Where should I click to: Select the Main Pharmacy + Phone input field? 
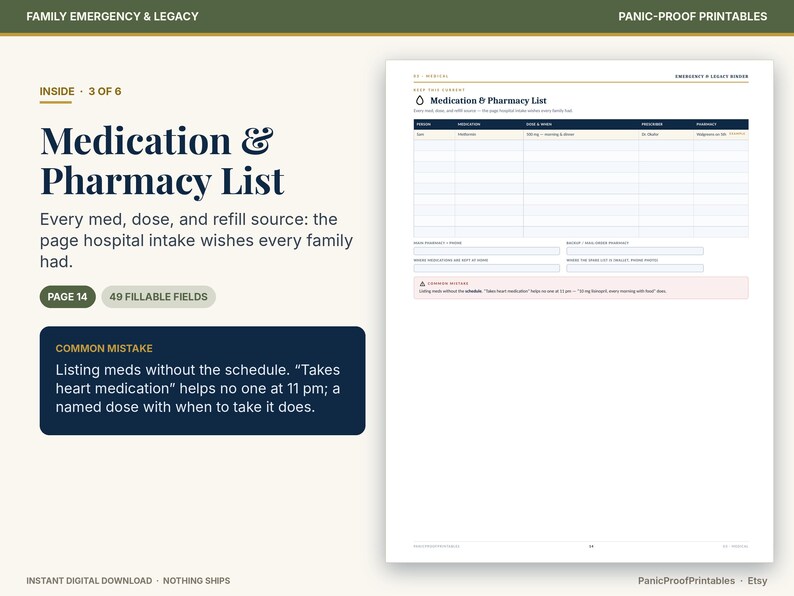pos(487,251)
